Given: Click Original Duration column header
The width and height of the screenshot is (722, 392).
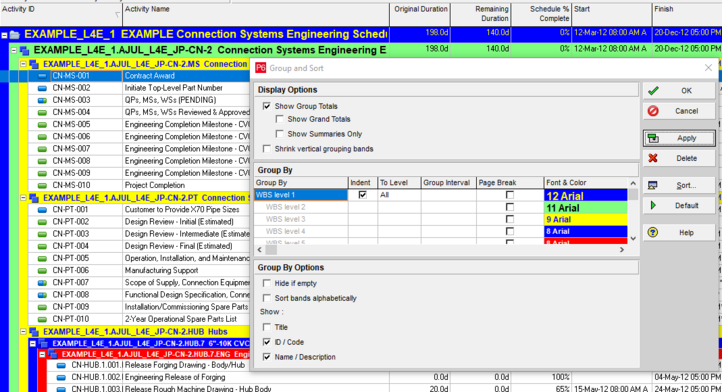Looking at the screenshot, I should (420, 14).
